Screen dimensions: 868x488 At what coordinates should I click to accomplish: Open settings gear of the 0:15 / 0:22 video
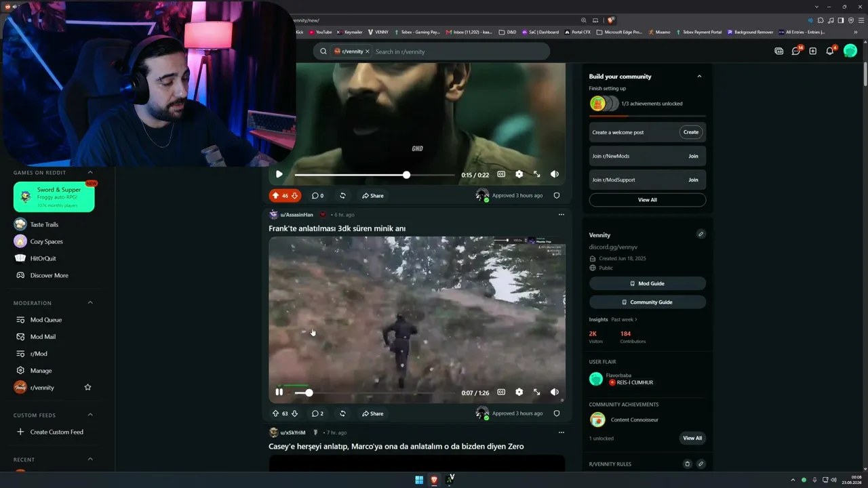[x=519, y=174]
